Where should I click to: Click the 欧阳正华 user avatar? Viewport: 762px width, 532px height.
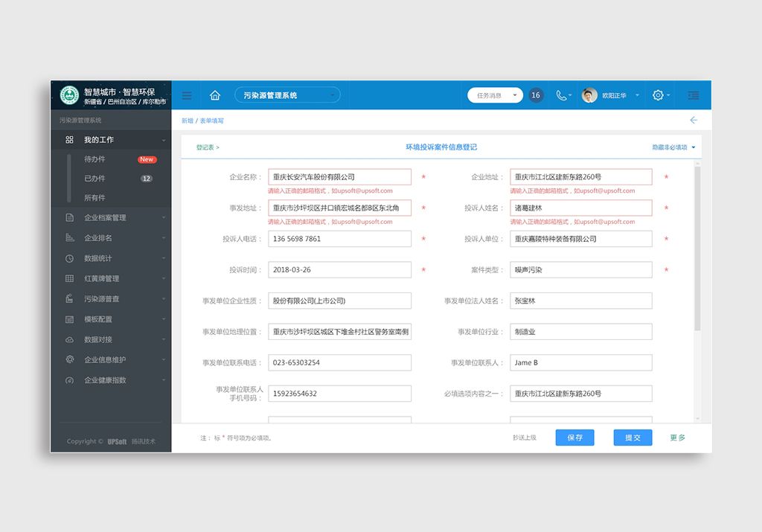pos(589,95)
